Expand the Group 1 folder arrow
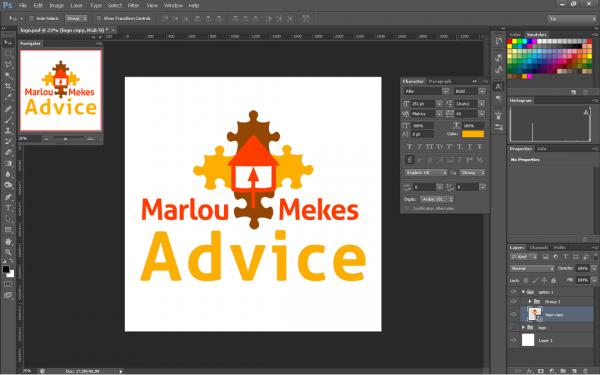This screenshot has height=375, width=600. click(x=530, y=302)
